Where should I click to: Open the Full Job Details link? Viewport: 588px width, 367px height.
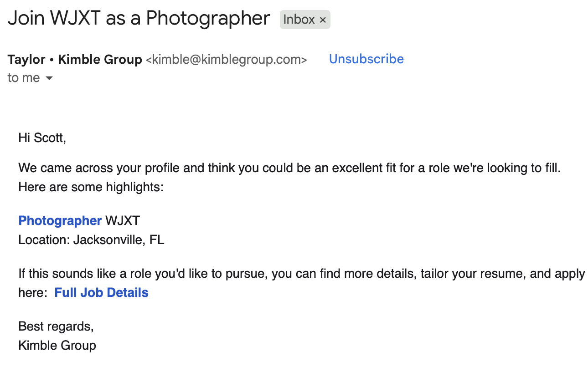point(101,292)
